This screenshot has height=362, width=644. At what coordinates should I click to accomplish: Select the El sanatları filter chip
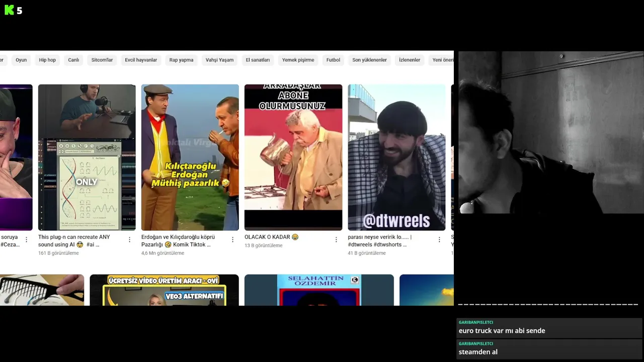pyautogui.click(x=258, y=60)
